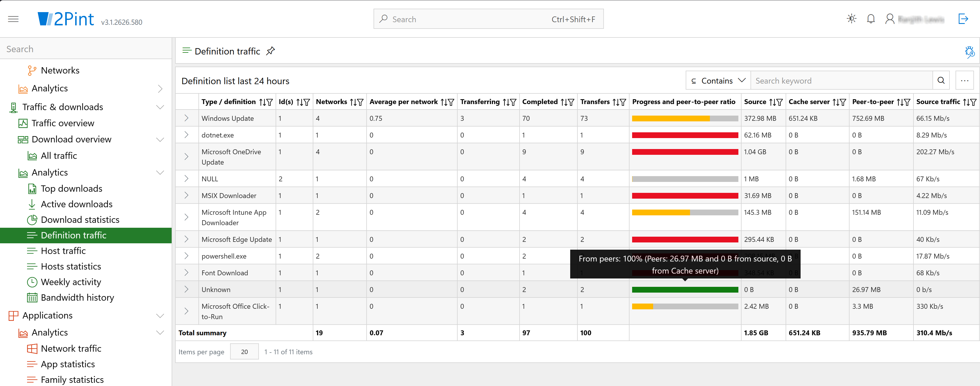Sort the Source column

pyautogui.click(x=772, y=102)
